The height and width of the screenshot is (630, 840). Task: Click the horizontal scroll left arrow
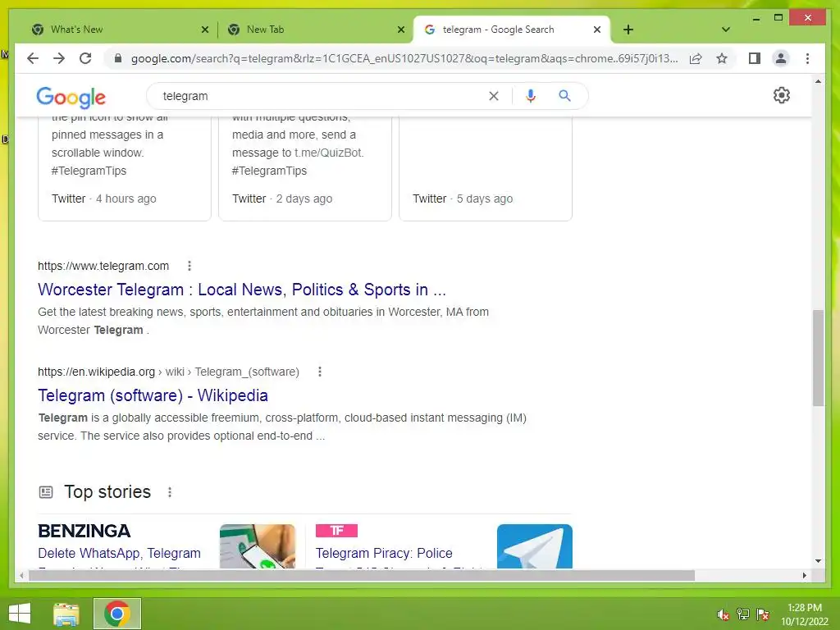[21, 575]
